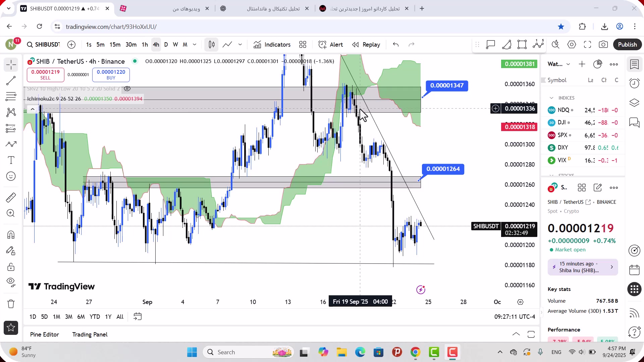Toggle visibility of SRv2 indicator
This screenshot has height=362, width=644.
[x=127, y=89]
